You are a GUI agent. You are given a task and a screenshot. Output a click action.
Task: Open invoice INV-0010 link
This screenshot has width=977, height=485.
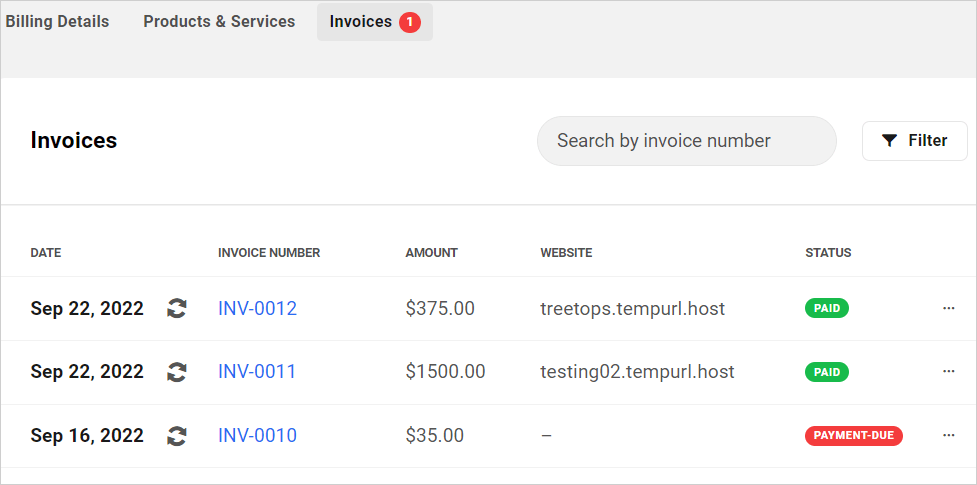(257, 436)
